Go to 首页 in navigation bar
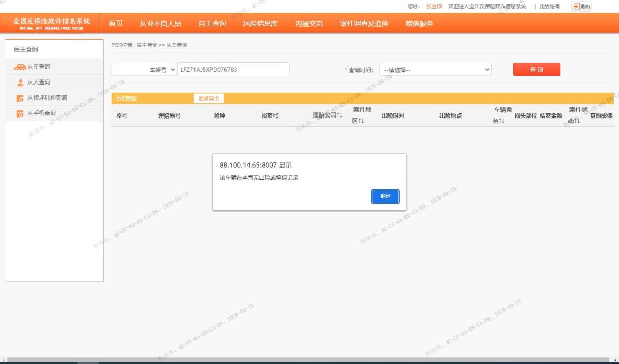Image resolution: width=619 pixels, height=364 pixels. [x=116, y=23]
